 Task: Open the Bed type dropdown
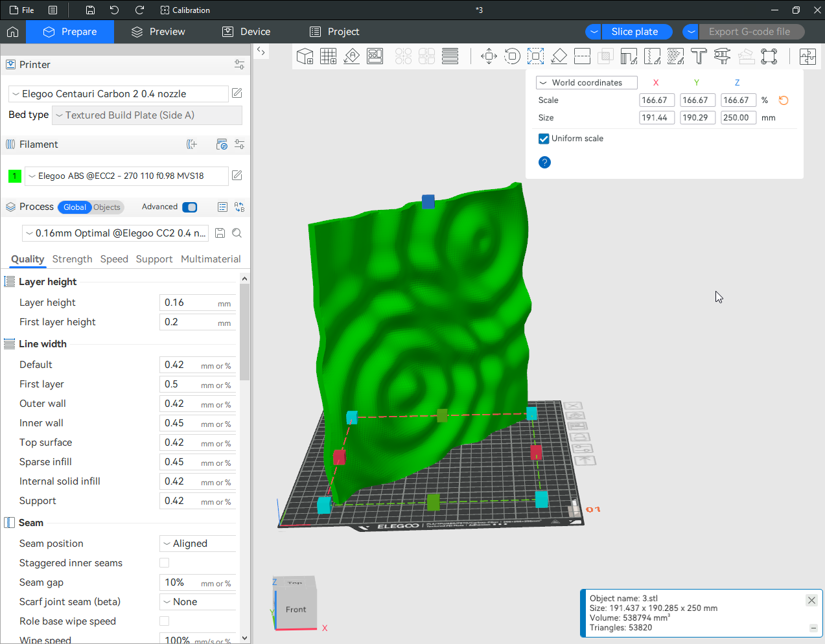click(x=147, y=115)
